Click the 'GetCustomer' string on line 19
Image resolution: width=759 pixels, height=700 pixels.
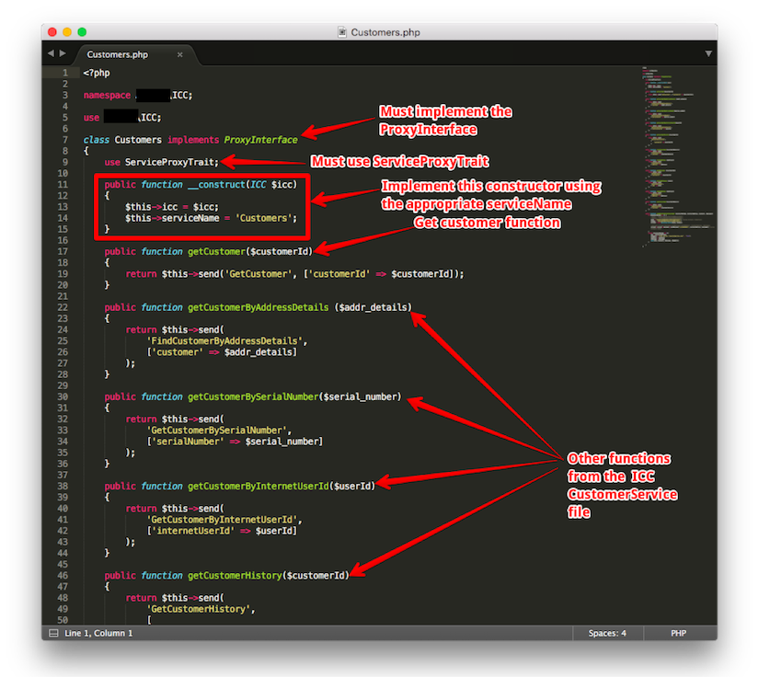(x=259, y=274)
